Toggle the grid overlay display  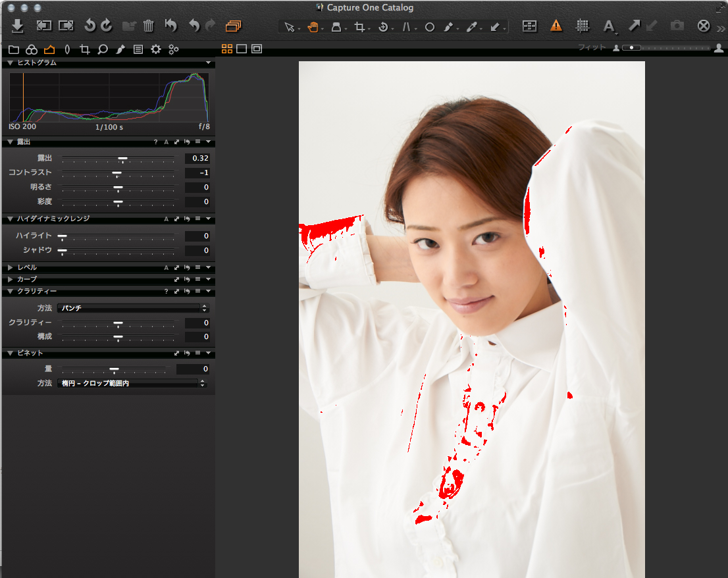[582, 26]
